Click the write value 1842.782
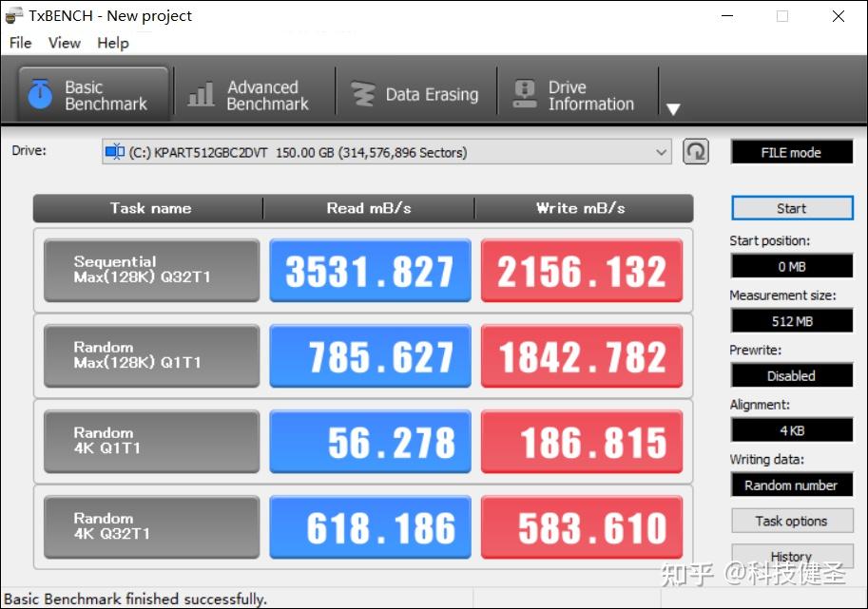Screen dimensions: 868x609 (581, 356)
